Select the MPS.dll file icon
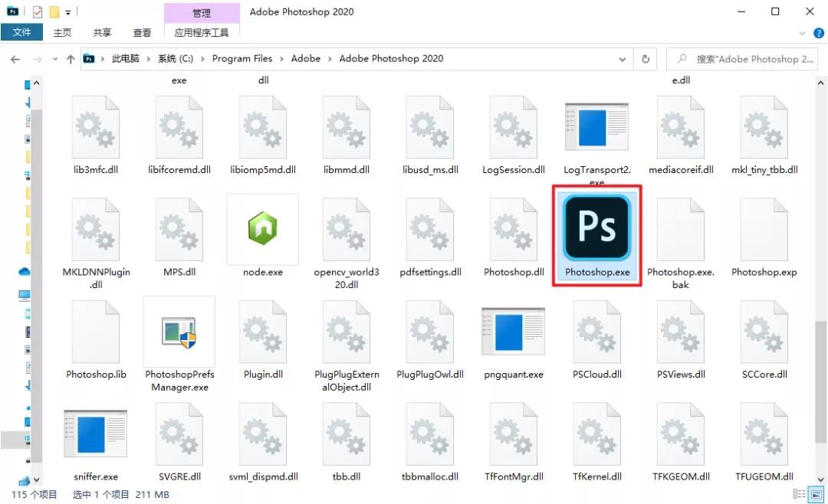Screen dimensions: 828x504 (179, 229)
